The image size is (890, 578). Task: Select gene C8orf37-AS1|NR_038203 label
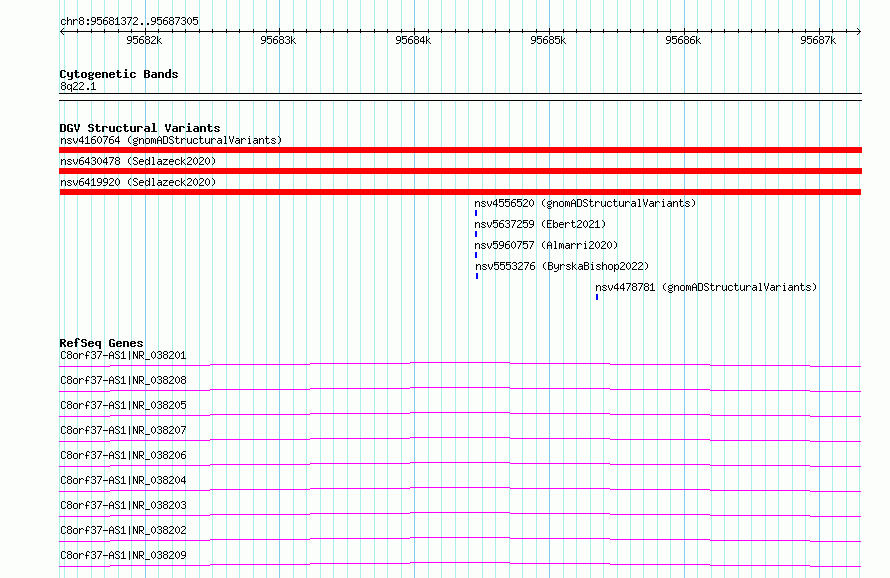pyautogui.click(x=123, y=505)
